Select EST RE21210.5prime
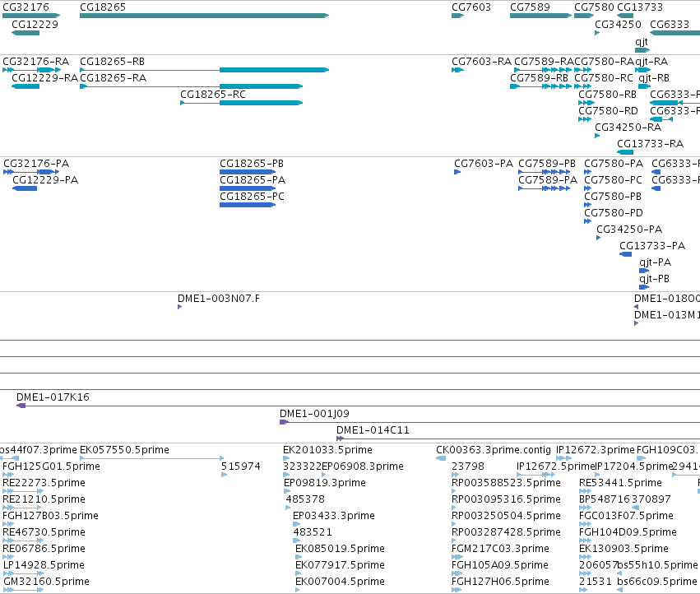The height and width of the screenshot is (594, 700). pyautogui.click(x=23, y=508)
